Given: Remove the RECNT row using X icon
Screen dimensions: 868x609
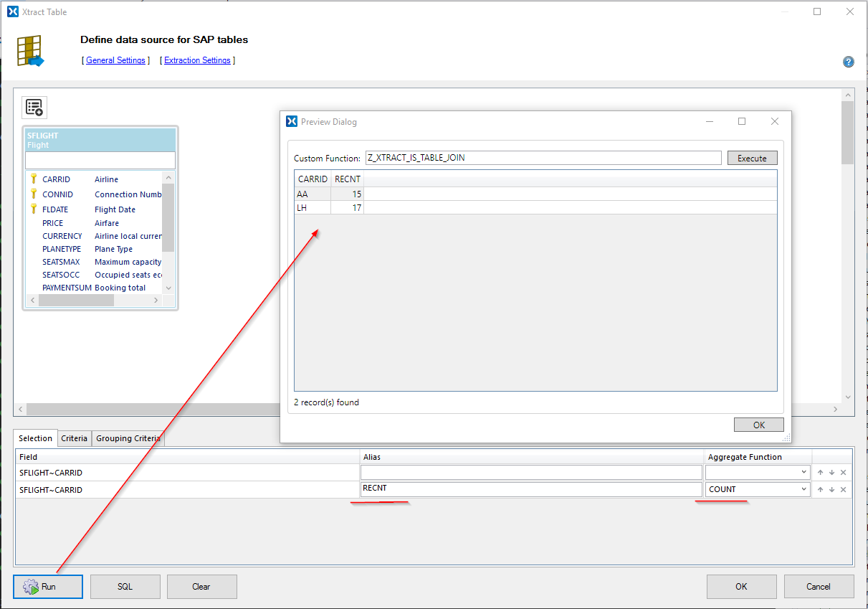Looking at the screenshot, I should tap(843, 490).
